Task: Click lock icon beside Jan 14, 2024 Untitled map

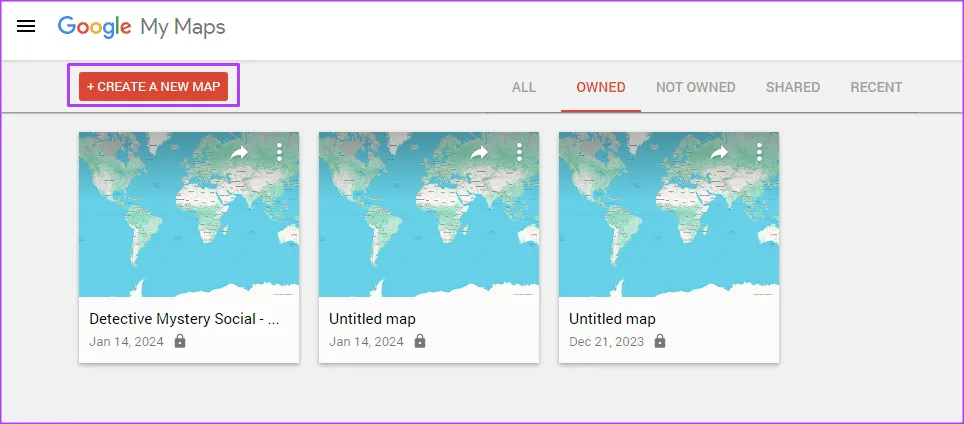Action: (x=420, y=341)
